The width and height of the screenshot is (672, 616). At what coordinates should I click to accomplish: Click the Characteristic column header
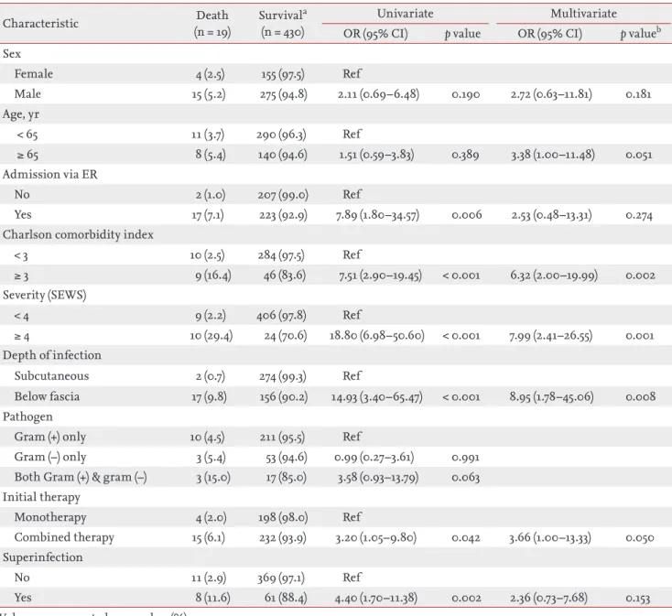(40, 24)
